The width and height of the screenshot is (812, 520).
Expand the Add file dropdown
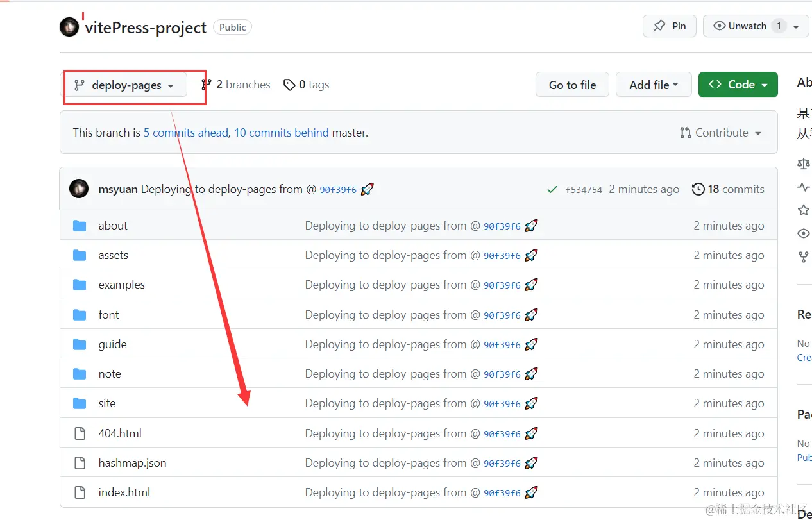pyautogui.click(x=654, y=85)
